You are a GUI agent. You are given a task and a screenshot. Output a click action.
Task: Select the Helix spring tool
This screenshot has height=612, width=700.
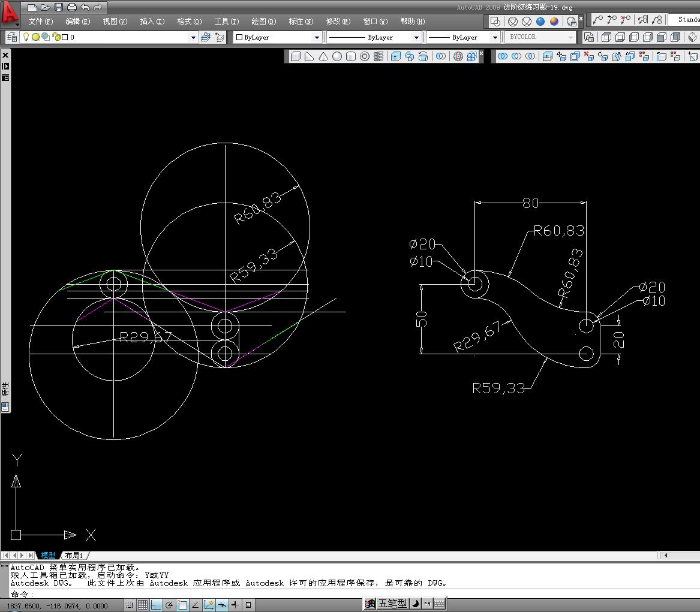pyautogui.click(x=378, y=56)
